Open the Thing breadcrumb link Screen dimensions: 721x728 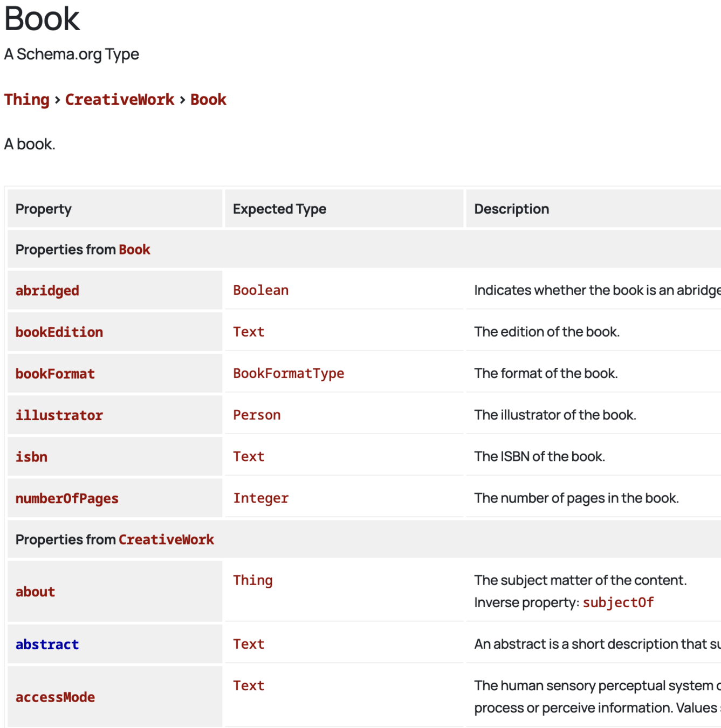(x=27, y=100)
